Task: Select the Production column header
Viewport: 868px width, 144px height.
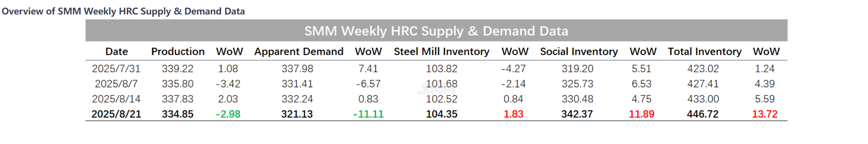Action: point(178,52)
